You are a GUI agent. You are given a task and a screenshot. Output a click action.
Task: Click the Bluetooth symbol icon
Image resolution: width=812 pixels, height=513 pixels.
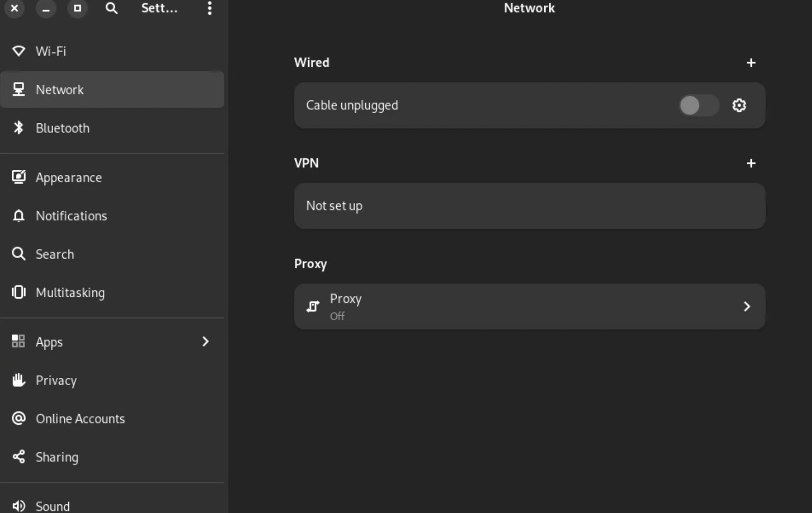[19, 127]
